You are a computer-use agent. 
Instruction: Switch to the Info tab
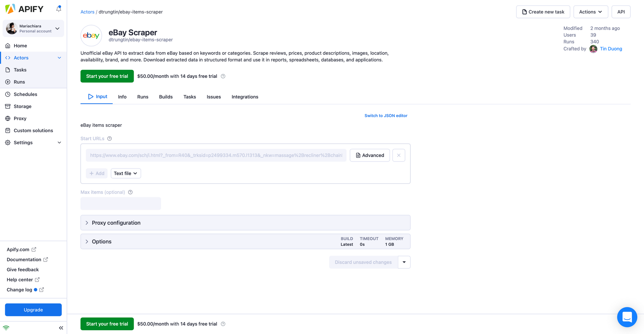pos(122,97)
